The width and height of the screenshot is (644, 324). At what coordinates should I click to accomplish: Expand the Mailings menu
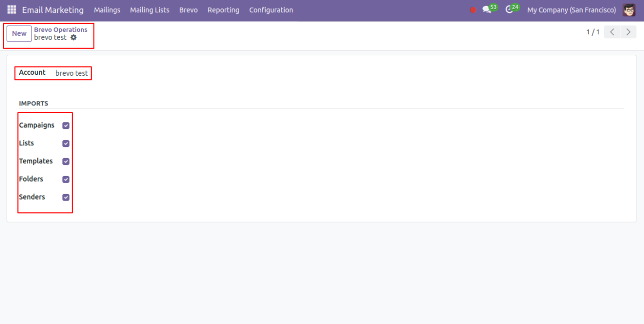coord(107,10)
